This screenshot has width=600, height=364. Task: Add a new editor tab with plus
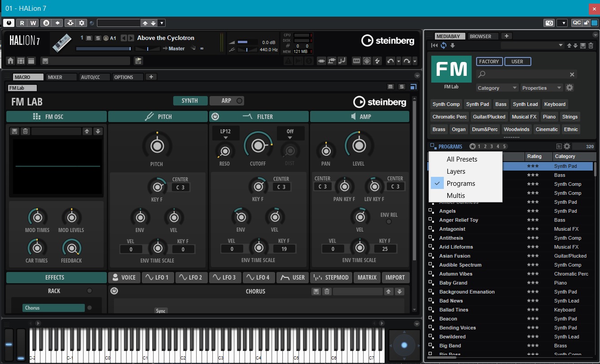(151, 77)
